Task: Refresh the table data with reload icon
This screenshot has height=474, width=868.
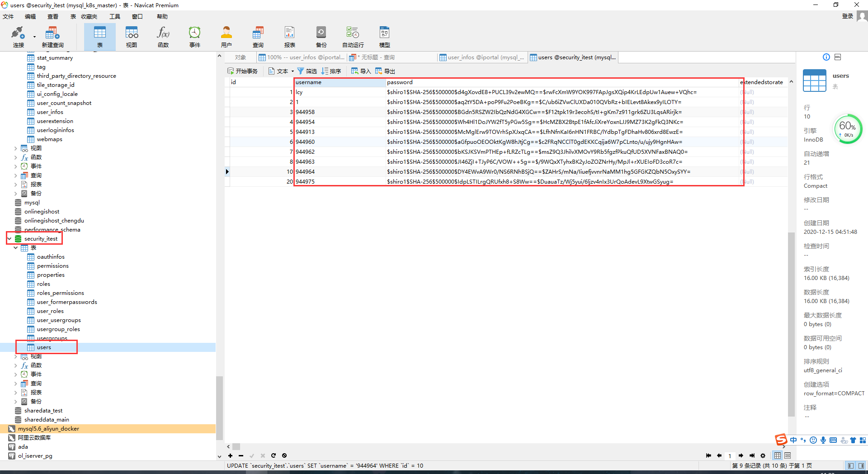Action: (x=274, y=455)
